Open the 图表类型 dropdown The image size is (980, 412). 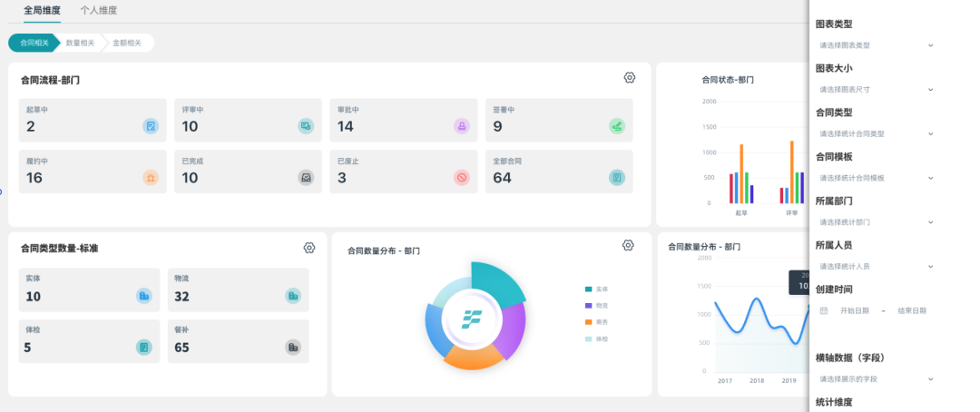pos(877,45)
